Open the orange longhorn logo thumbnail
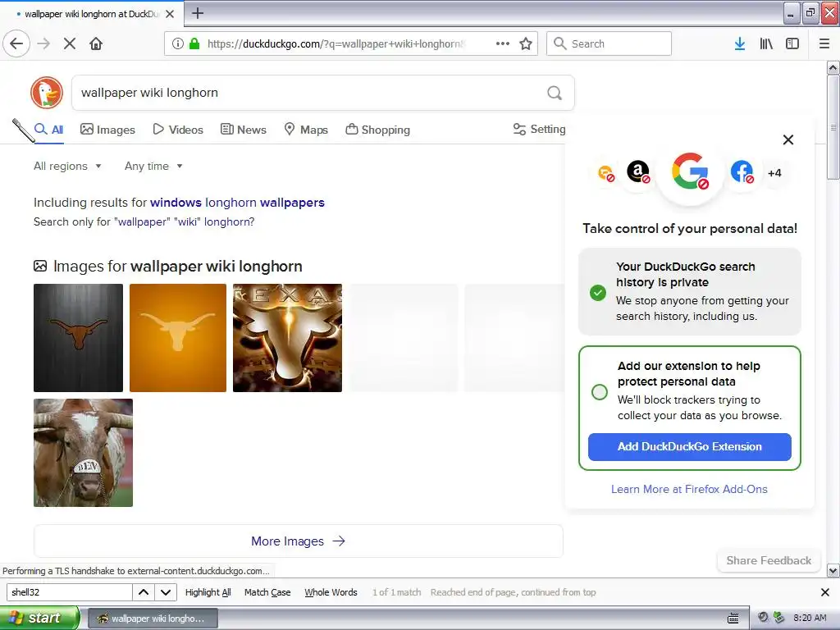 click(x=178, y=338)
